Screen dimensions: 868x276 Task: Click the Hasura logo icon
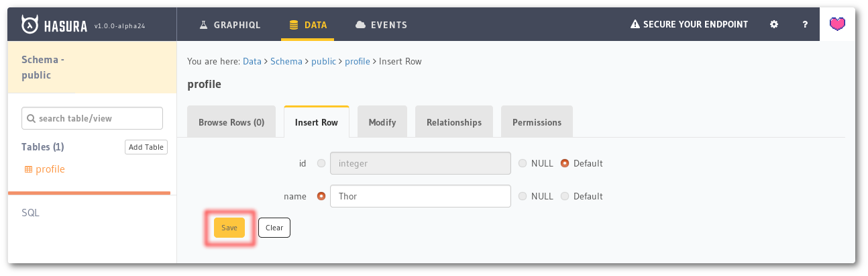point(30,25)
